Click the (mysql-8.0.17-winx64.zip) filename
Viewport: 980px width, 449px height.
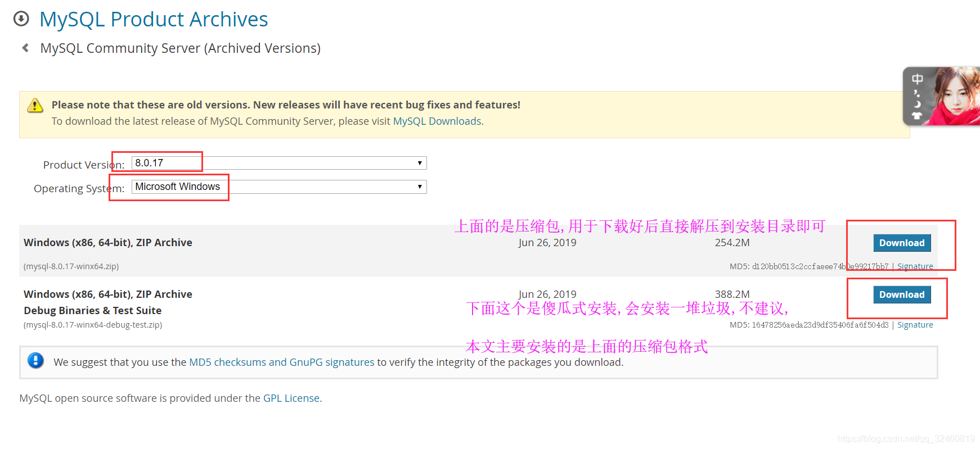pos(71,266)
